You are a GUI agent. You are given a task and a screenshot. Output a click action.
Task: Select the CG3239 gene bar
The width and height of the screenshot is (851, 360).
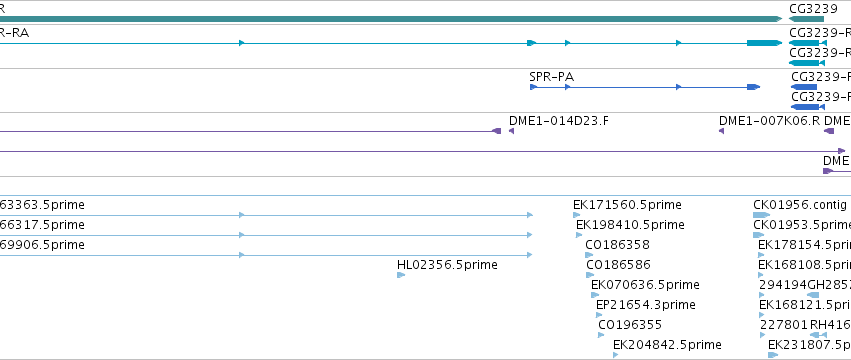pyautogui.click(x=806, y=19)
